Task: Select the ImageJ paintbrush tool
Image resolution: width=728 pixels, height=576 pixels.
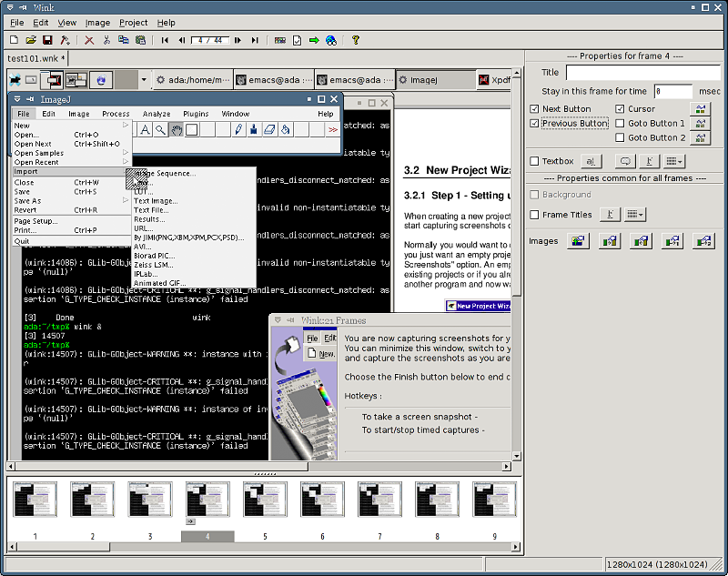Action: coord(253,128)
